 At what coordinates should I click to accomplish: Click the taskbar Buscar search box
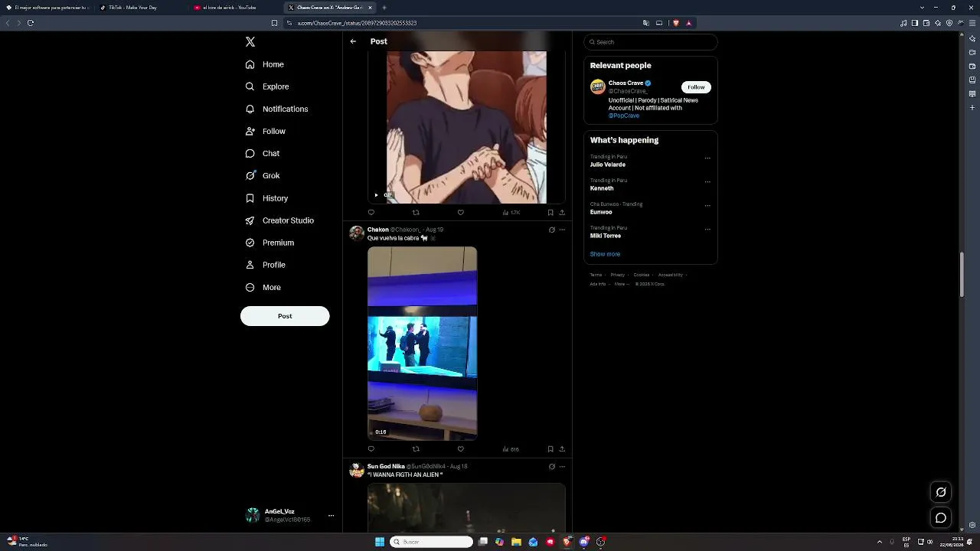[x=432, y=542]
